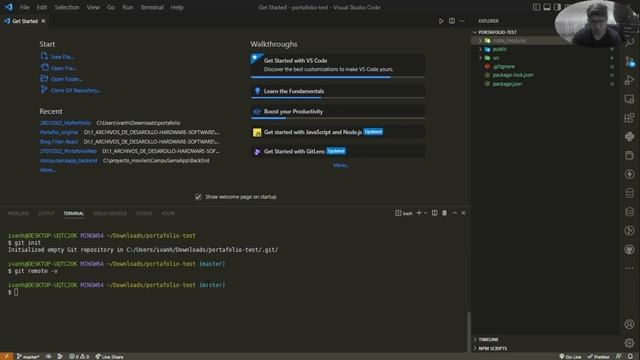Image resolution: width=640 pixels, height=360 pixels.
Task: Open the Selection menu
Action: pyautogui.click(x=67, y=7)
